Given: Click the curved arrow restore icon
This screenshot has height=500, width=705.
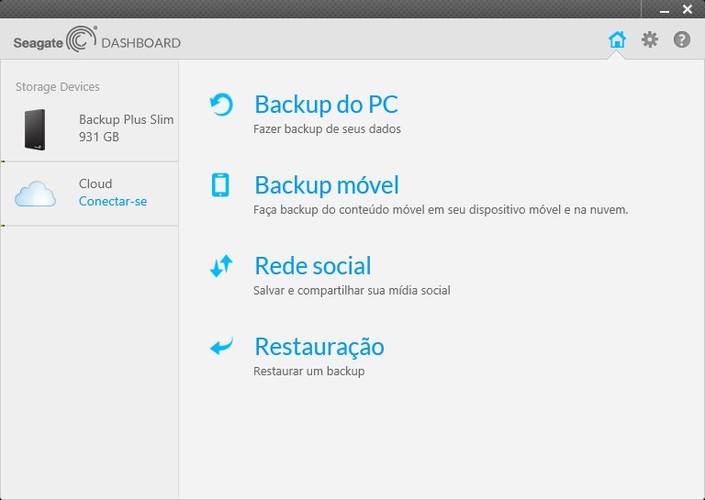Looking at the screenshot, I should (x=221, y=346).
